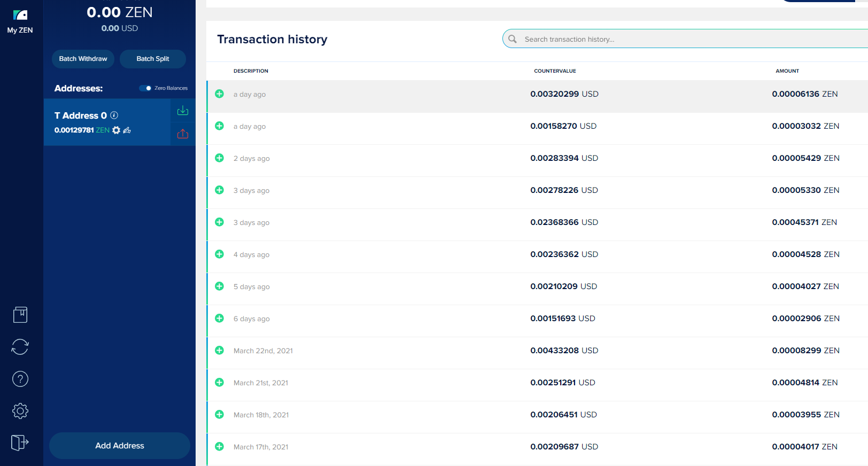Click the sign message pen icon
Viewport: 868px width, 466px height.
127,130
